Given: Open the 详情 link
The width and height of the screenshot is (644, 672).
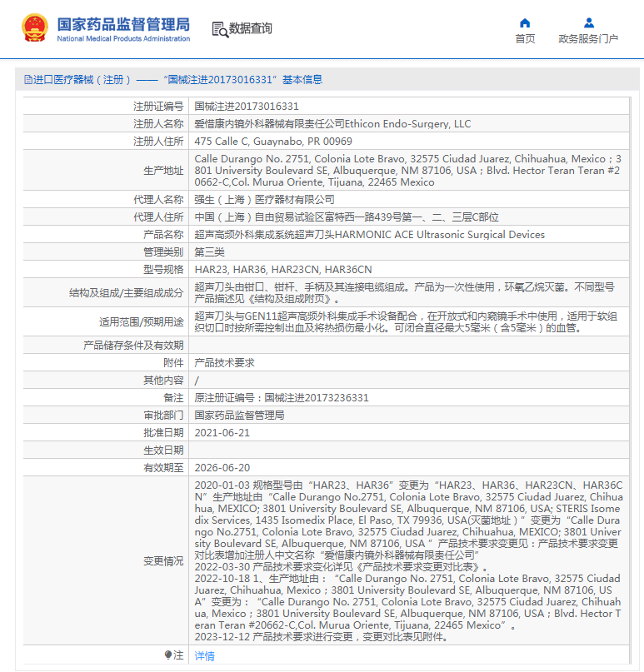Looking at the screenshot, I should [204, 655].
